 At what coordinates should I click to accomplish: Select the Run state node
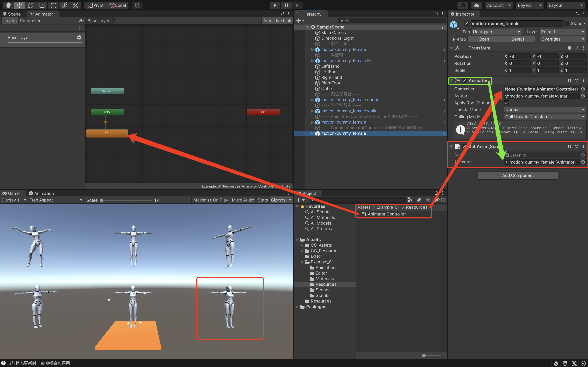pyautogui.click(x=107, y=133)
